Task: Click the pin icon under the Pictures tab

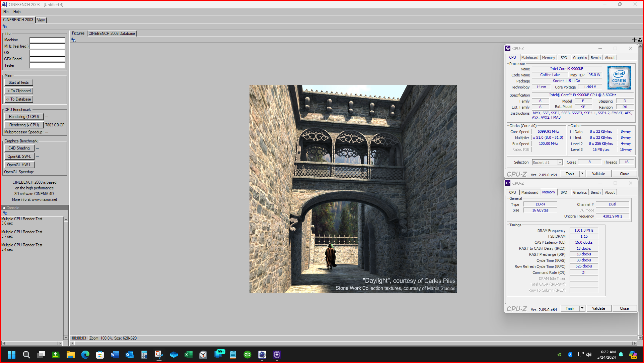Action: [x=73, y=40]
